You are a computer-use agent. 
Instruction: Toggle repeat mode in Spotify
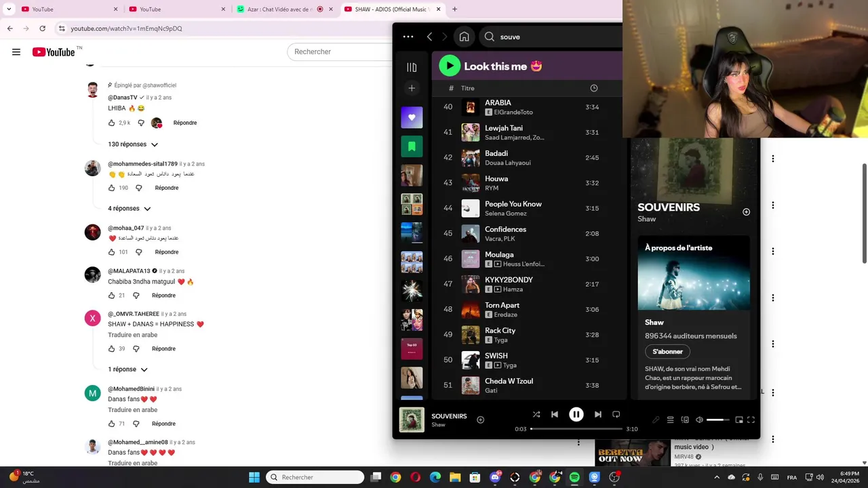tap(616, 414)
